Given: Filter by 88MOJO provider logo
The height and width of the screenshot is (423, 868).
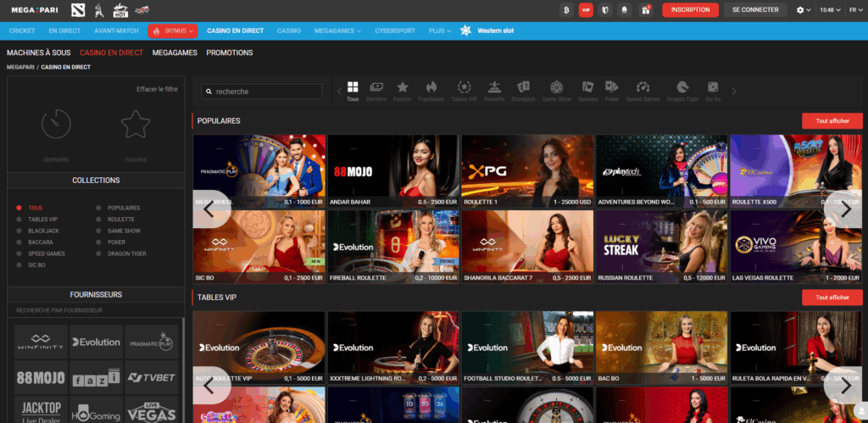Looking at the screenshot, I should coord(41,377).
